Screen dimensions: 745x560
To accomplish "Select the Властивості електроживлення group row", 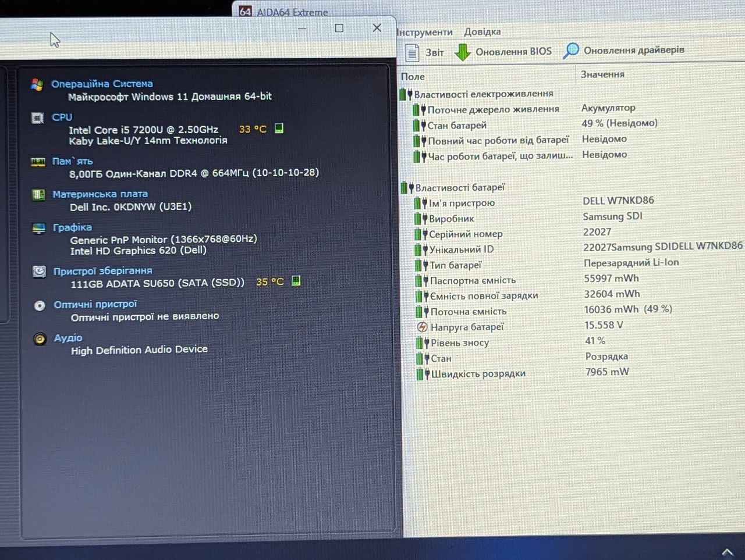I will [483, 94].
